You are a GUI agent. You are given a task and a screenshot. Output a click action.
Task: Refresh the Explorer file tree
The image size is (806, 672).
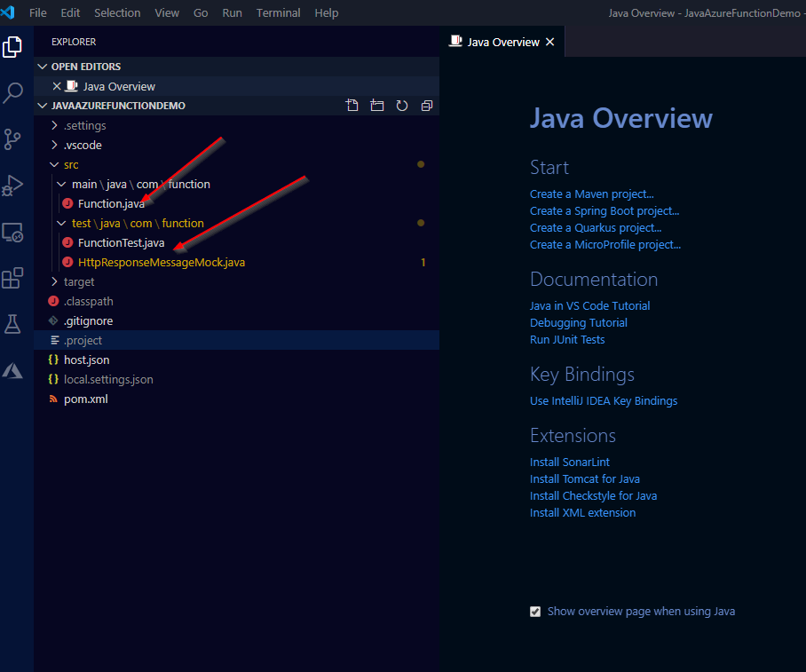[402, 106]
